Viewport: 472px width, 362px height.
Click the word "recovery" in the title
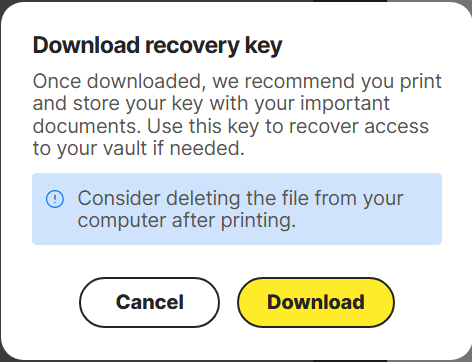coord(192,45)
